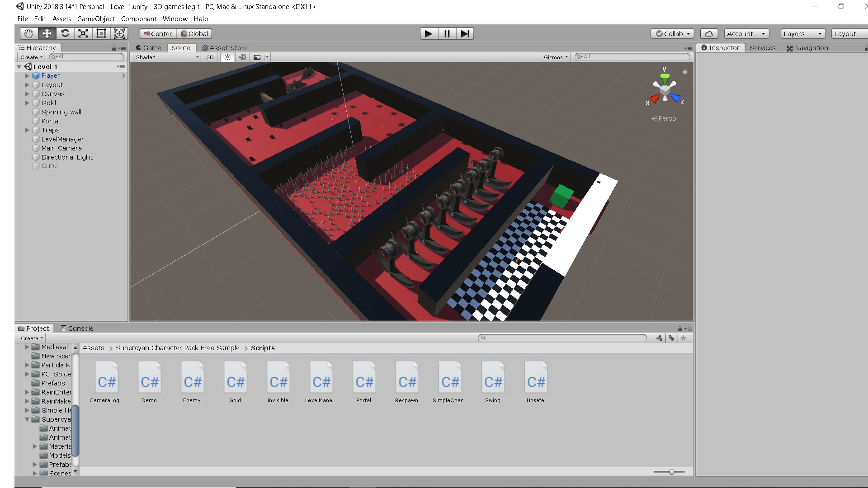
Task: Select the Rotate tool
Action: point(65,33)
